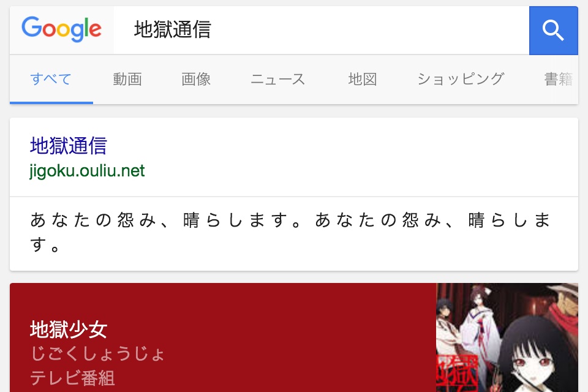The image size is (588, 392).
Task: Switch to the 画像 tab
Action: [196, 79]
